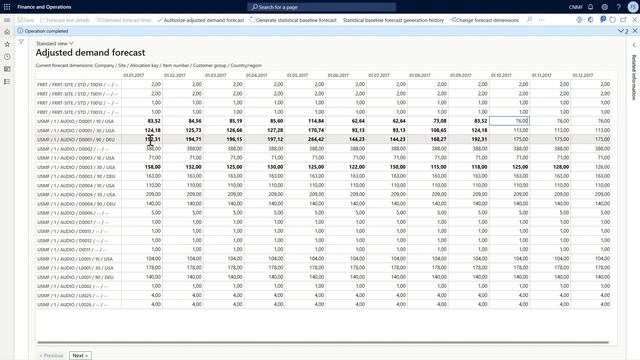Open Workspaces icon in sidebar
The height and width of the screenshot is (360, 640).
[x=7, y=69]
